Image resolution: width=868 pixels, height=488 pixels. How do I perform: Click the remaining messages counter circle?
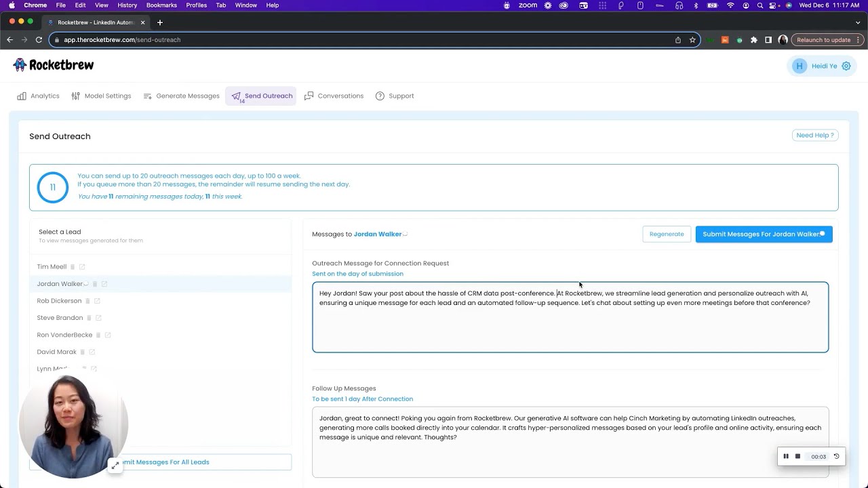click(53, 188)
